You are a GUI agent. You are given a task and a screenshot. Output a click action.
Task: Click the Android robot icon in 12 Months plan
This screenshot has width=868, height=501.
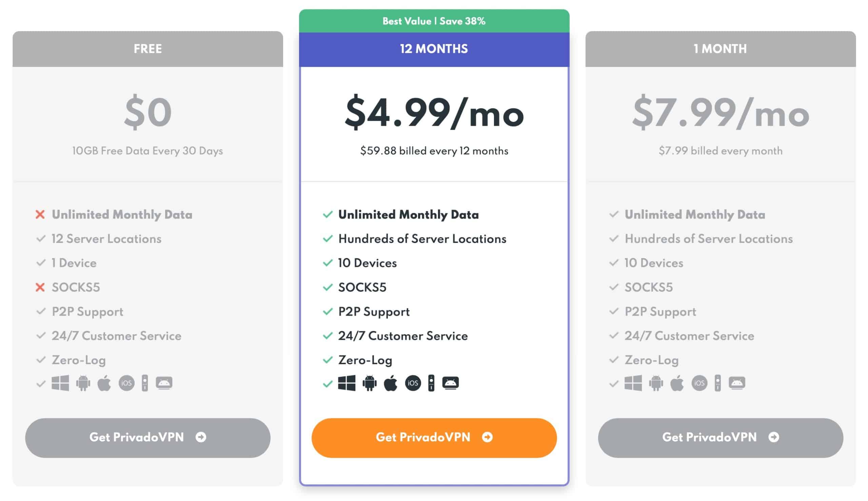click(370, 383)
